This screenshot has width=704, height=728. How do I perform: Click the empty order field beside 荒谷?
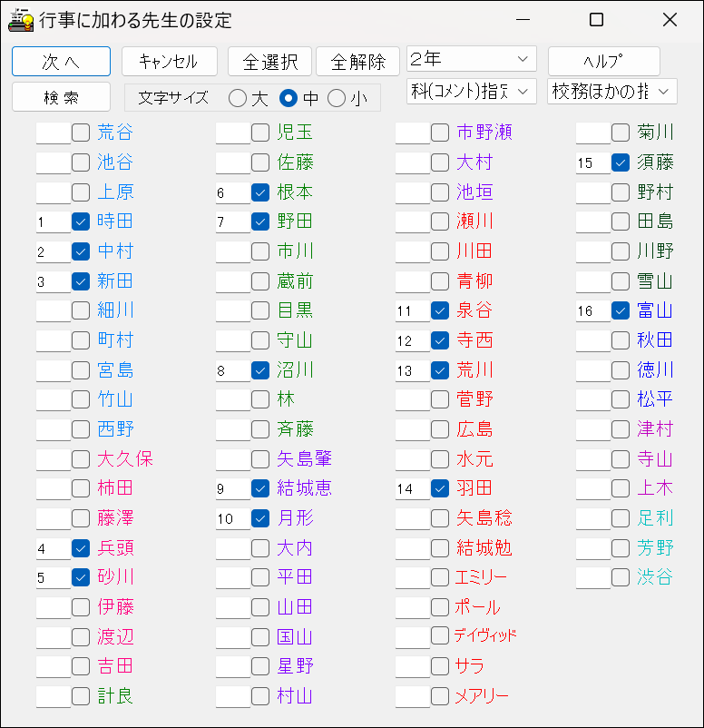[x=54, y=133]
